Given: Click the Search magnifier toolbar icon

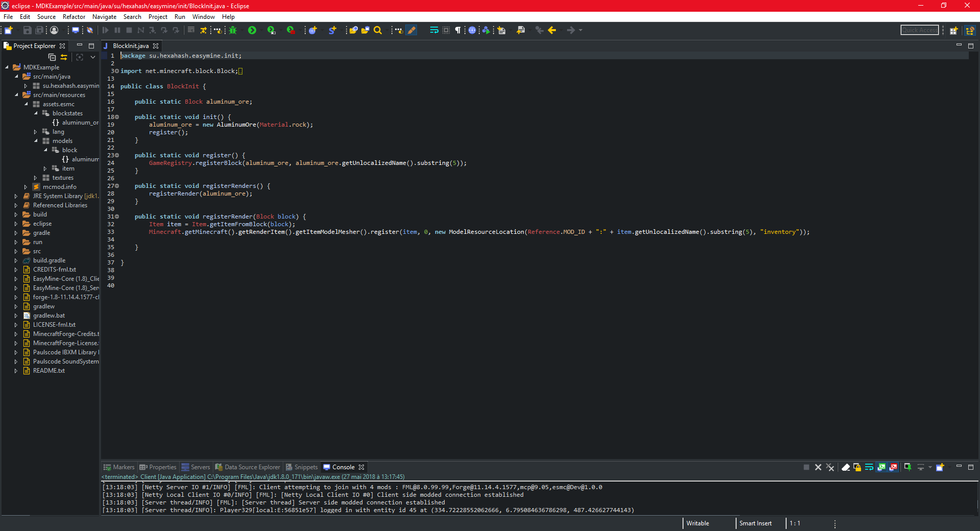Looking at the screenshot, I should [x=378, y=30].
